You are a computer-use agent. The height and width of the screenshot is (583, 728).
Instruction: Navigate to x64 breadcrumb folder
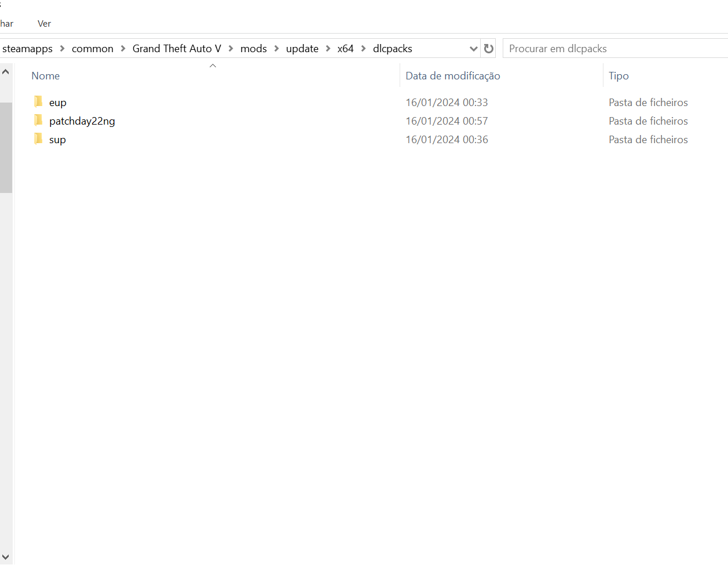click(x=345, y=49)
